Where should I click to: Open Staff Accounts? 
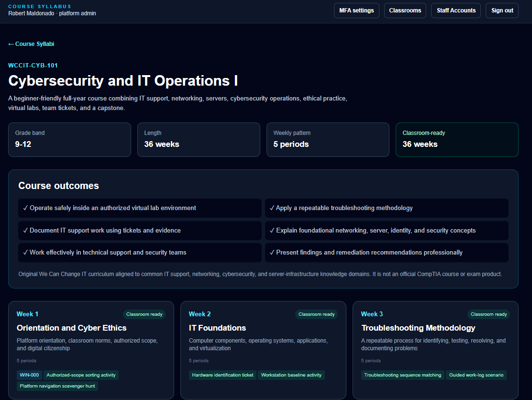pos(456,11)
